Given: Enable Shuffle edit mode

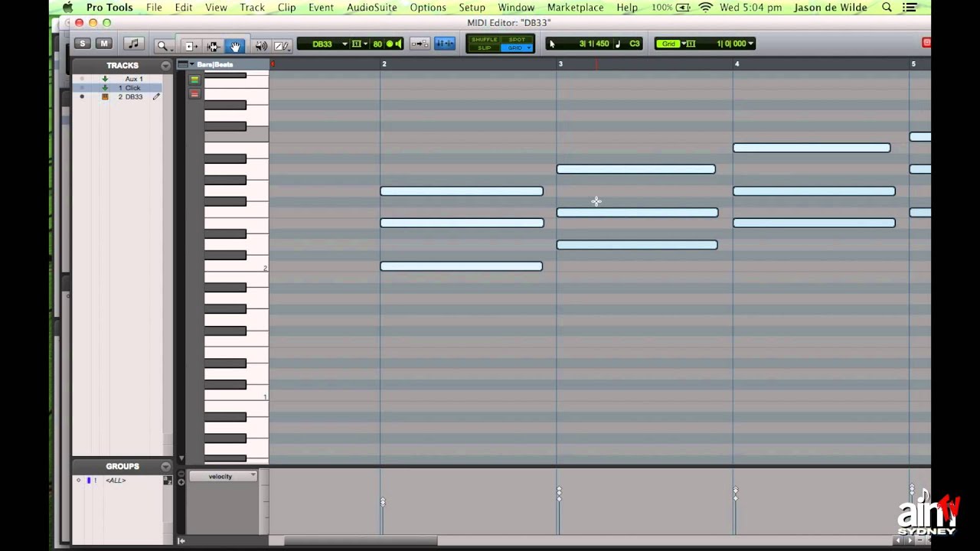Looking at the screenshot, I should [484, 40].
